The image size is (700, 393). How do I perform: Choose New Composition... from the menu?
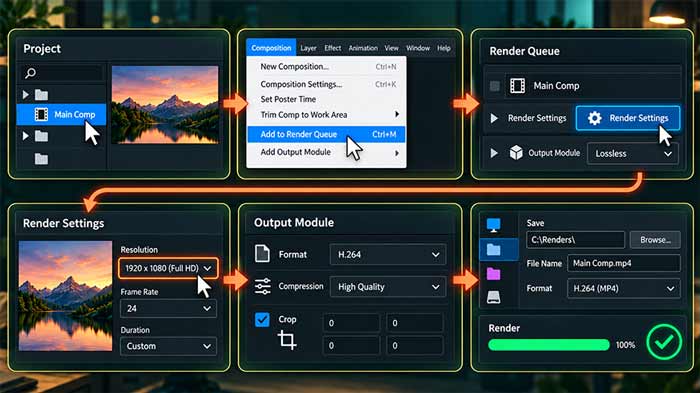[x=326, y=67]
